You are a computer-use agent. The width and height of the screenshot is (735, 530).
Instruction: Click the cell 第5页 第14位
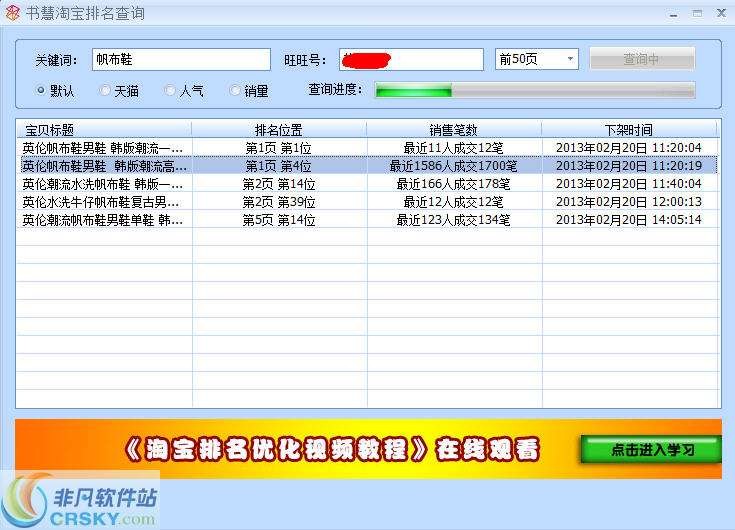[x=279, y=220]
